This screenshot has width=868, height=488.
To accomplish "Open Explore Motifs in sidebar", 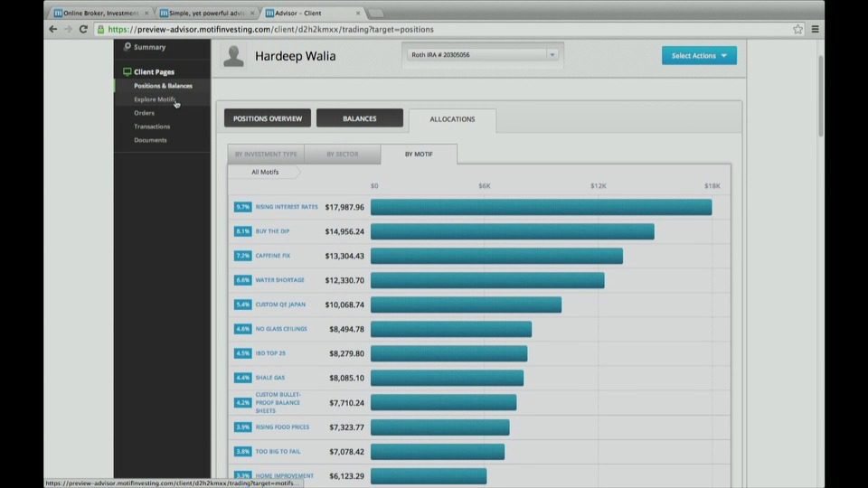I will coord(155,99).
